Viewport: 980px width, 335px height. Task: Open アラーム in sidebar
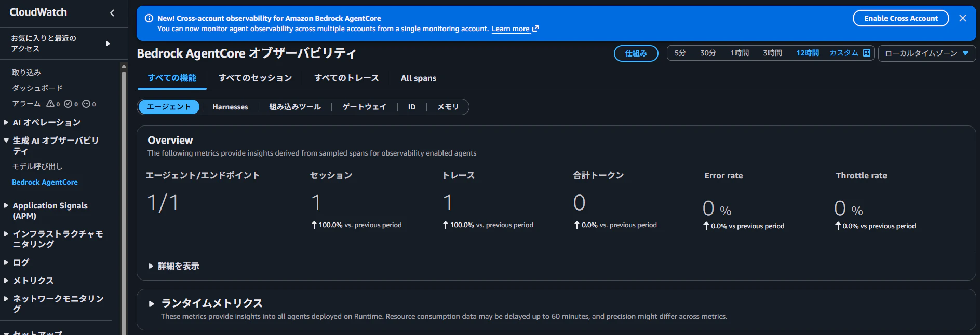tap(26, 104)
